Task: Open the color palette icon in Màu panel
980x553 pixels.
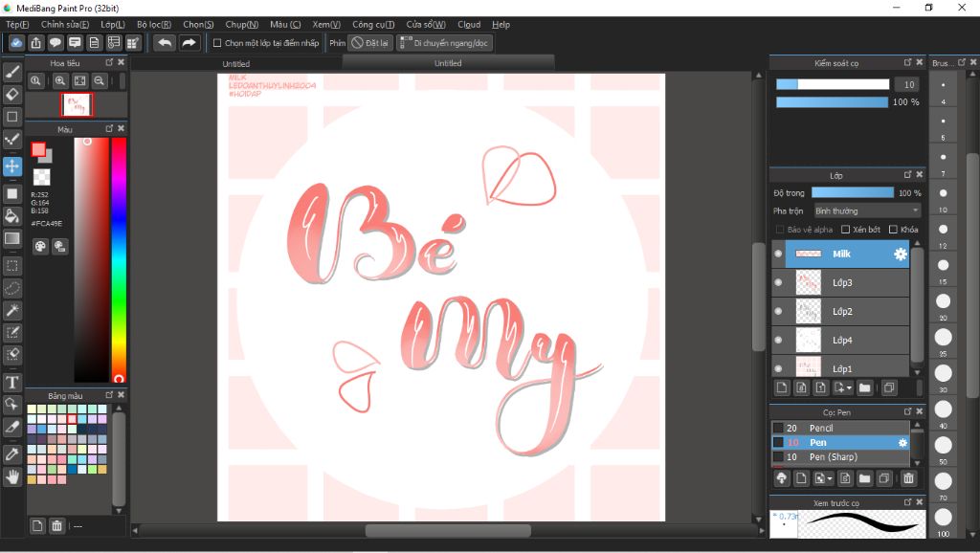Action: 40,246
